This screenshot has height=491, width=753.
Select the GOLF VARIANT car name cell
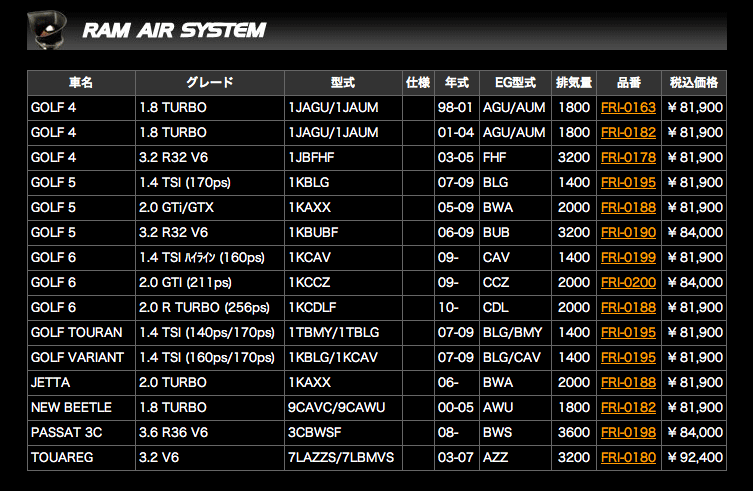click(81, 357)
